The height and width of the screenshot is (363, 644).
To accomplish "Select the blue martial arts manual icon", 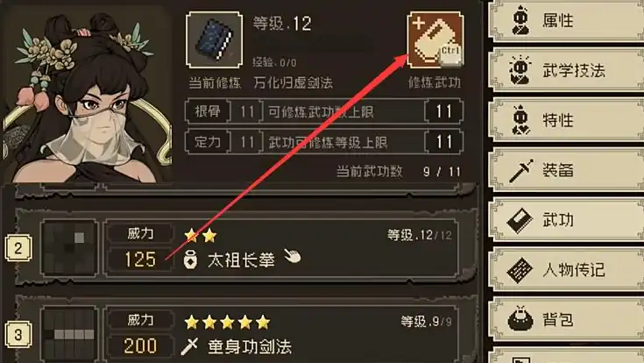I will click(214, 39).
